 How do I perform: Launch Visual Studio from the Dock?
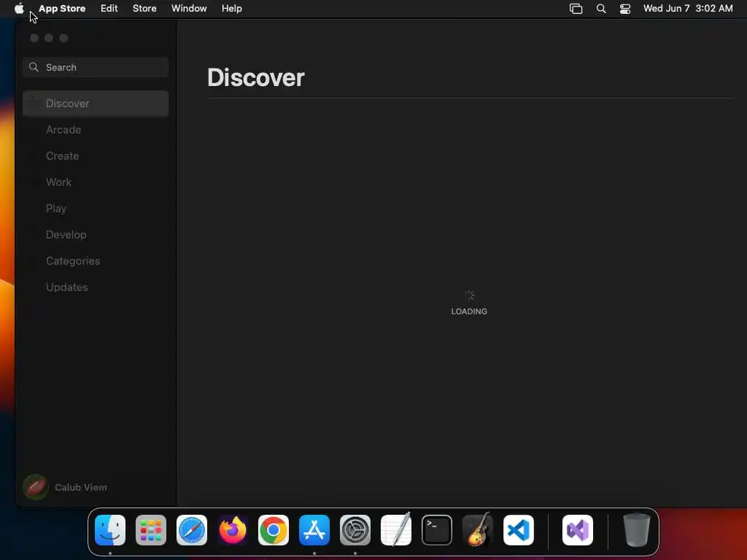pos(578,530)
